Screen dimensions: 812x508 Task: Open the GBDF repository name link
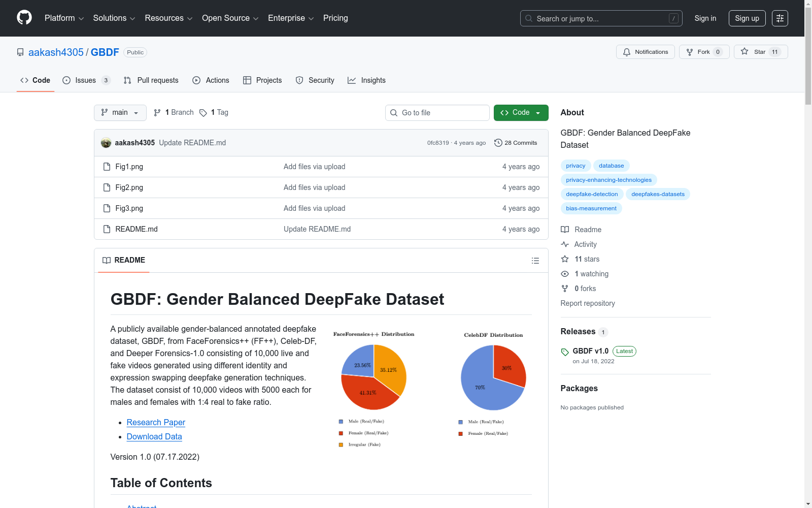click(x=105, y=52)
